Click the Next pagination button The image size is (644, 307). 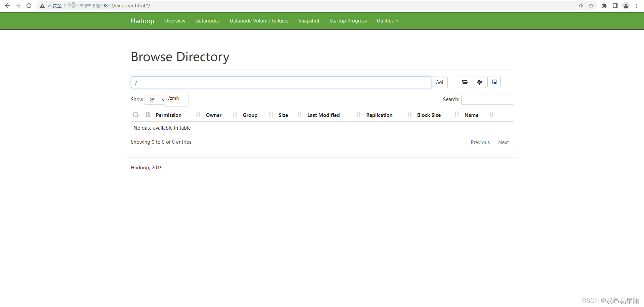point(503,142)
